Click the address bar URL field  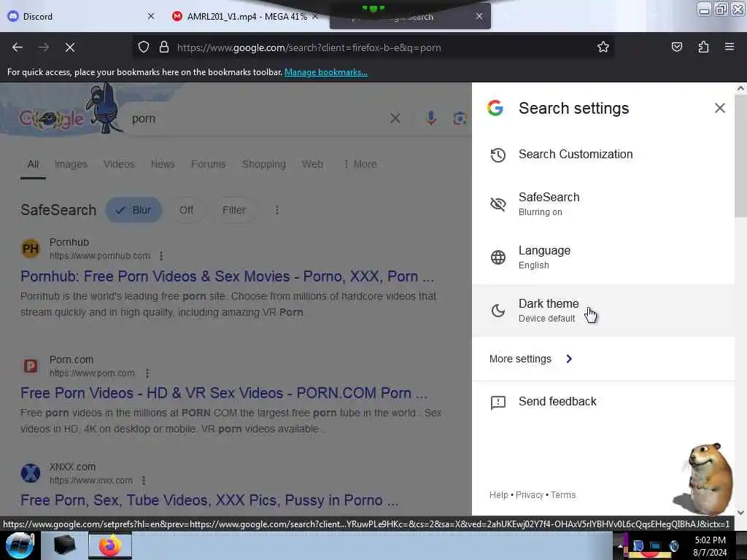coord(373,47)
